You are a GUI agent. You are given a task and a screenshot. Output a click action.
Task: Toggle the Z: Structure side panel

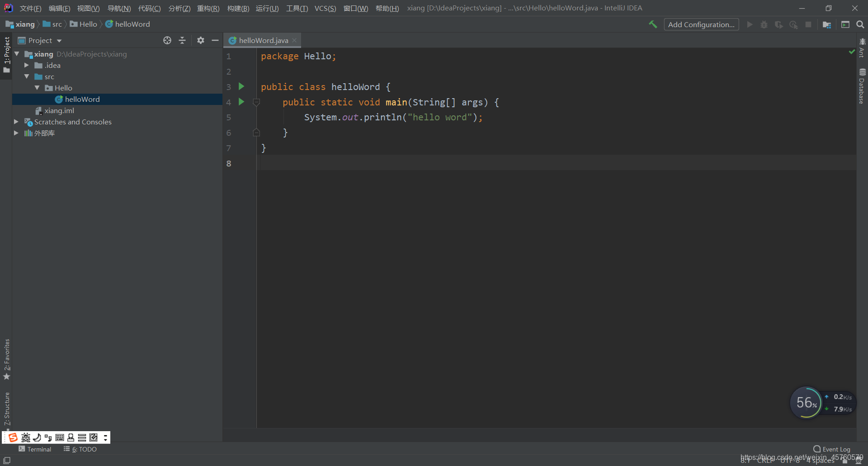6,409
